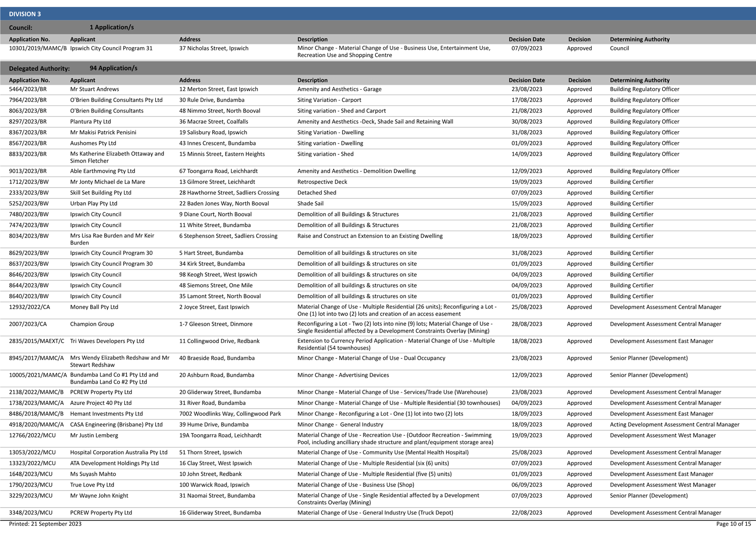756x535 pixels.
Task: Click 'Amenity and Aesthetics - Demolition Dwelling'
Action: point(356,171)
